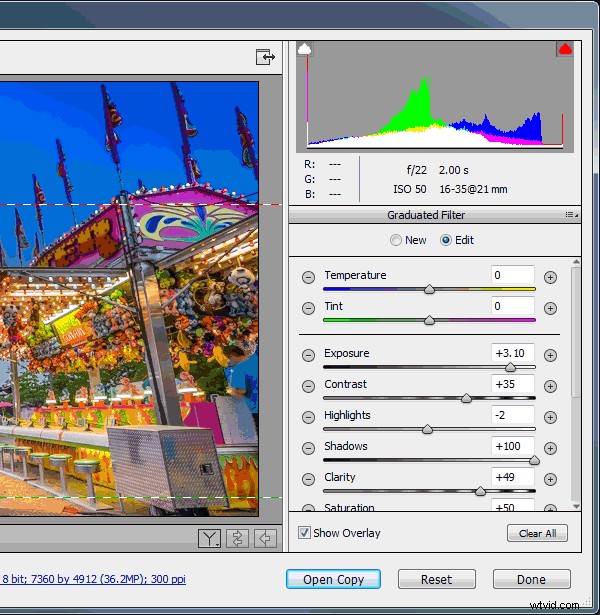
Task: Decrease Exposure with the minus icon
Action: click(308, 355)
